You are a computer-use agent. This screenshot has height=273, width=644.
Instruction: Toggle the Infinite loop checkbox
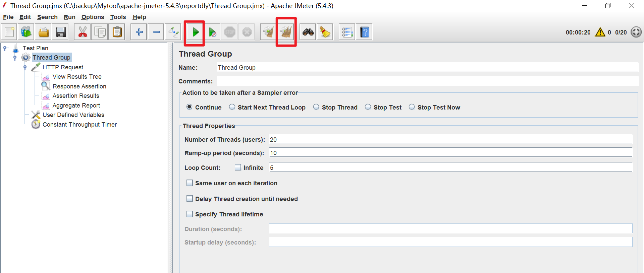(238, 167)
